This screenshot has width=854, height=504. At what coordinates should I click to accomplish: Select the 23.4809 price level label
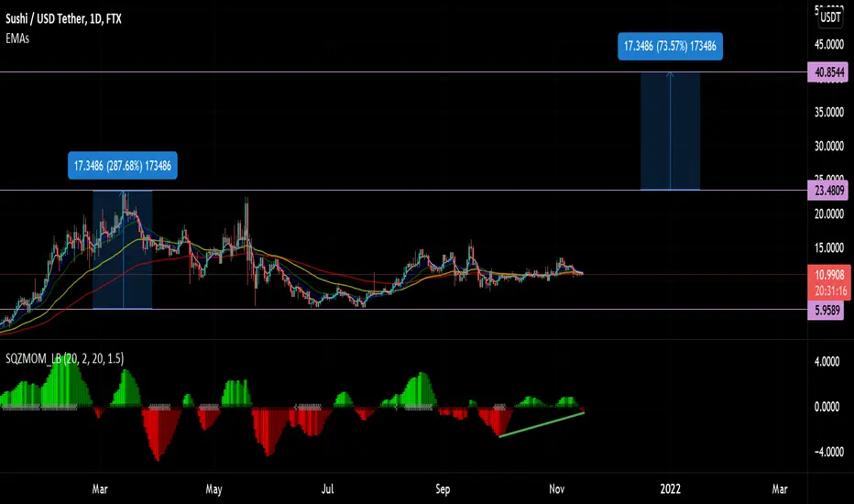point(827,191)
